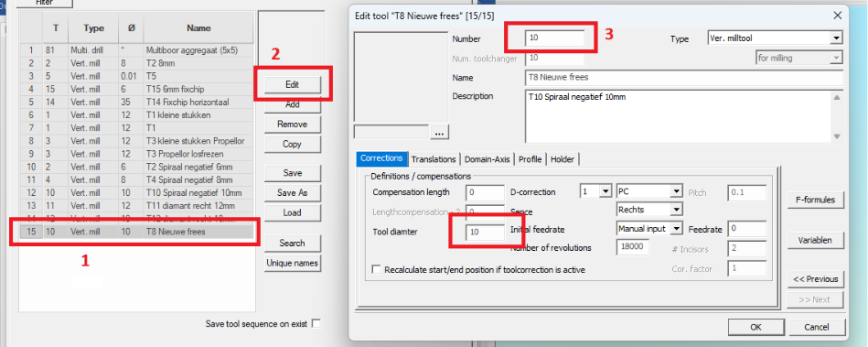Viewport: 868px width, 347px height.
Task: Enable Save tool sequence on exist
Action: [316, 324]
